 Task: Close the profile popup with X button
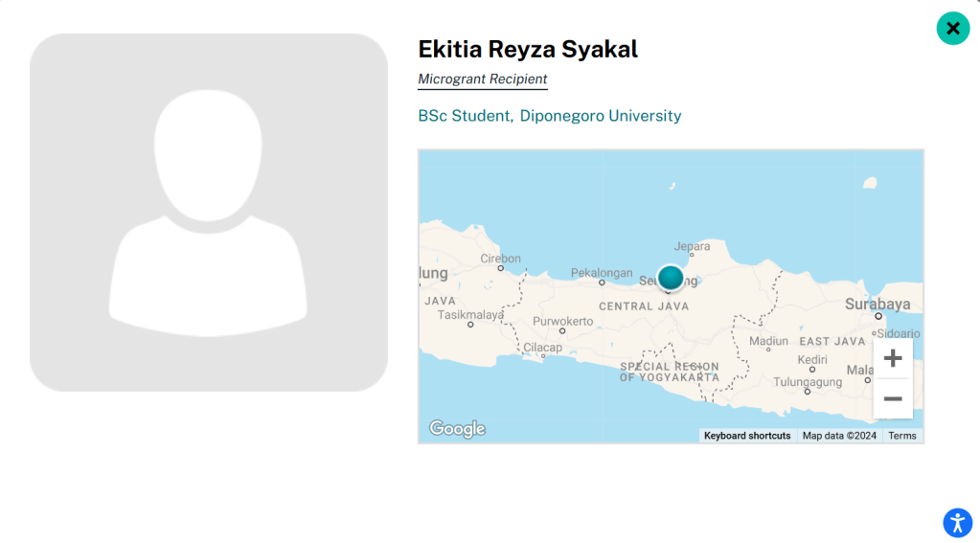coord(952,29)
